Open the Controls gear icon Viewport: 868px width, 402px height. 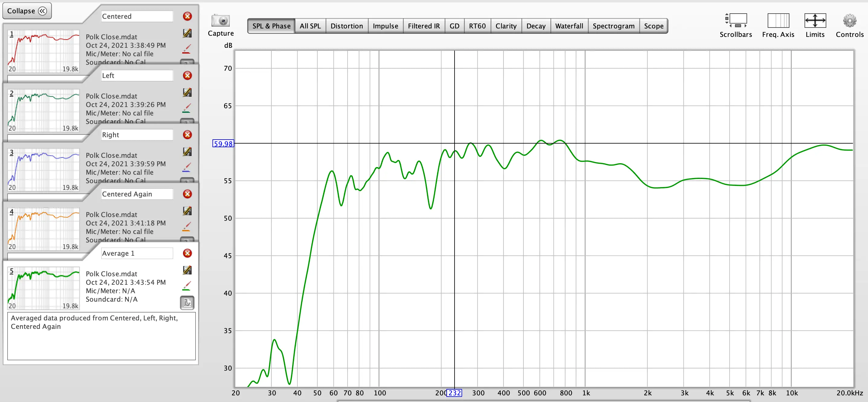pos(850,21)
